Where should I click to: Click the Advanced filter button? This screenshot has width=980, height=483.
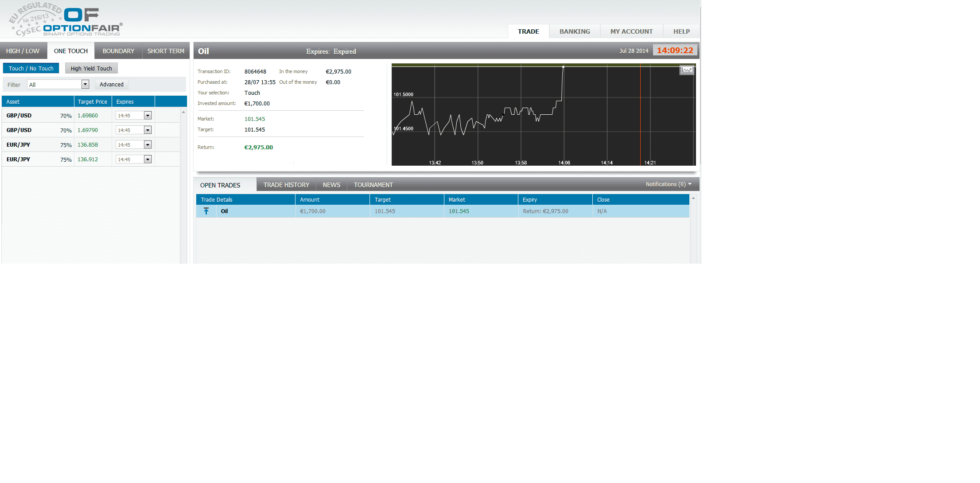111,84
